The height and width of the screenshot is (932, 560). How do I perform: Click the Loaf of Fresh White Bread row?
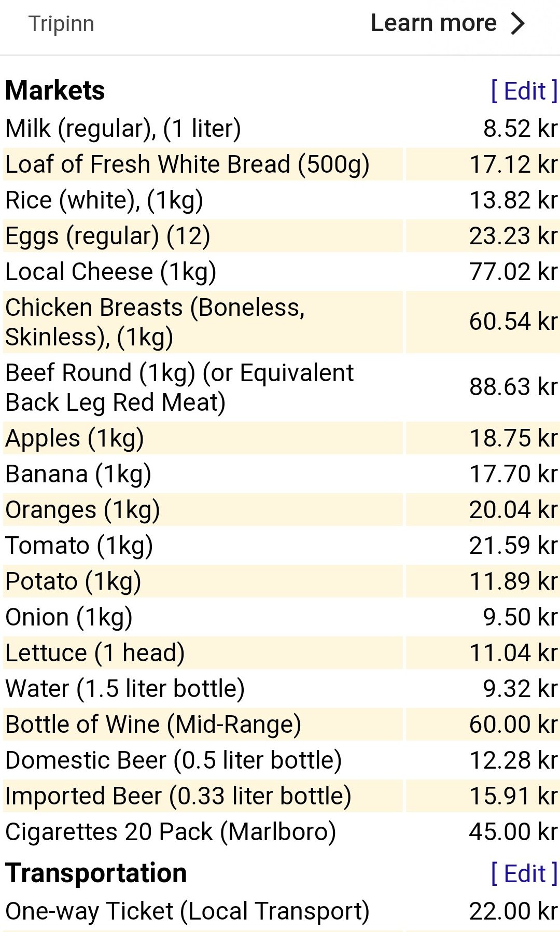click(187, 164)
